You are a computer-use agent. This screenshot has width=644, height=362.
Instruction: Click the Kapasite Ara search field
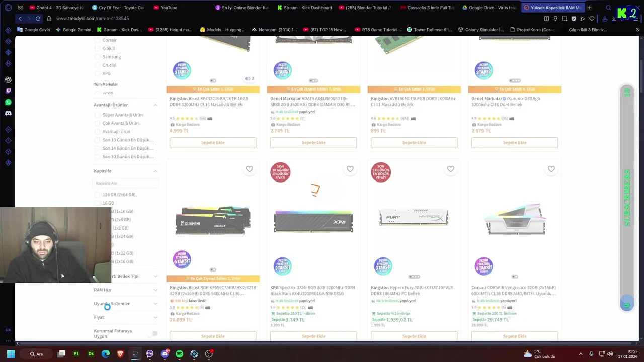126,183
